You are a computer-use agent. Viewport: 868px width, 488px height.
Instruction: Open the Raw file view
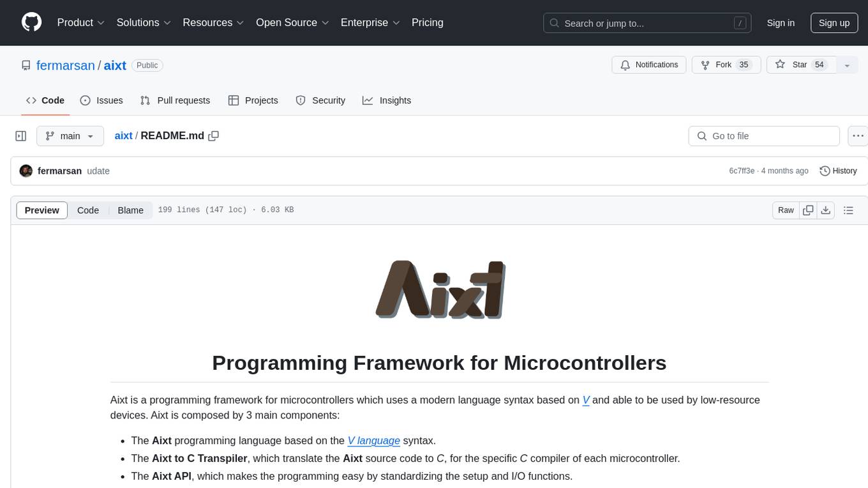(x=786, y=210)
